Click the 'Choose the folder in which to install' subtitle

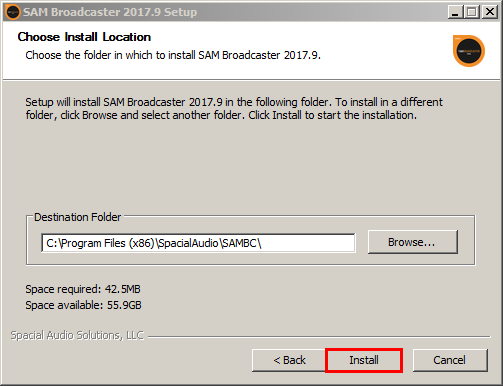(x=173, y=55)
